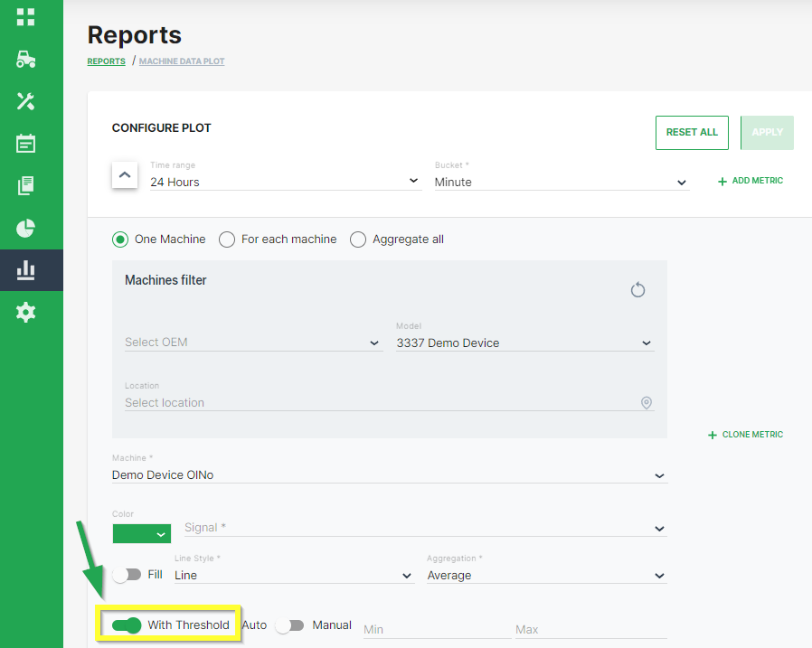Open the pie chart icon in sidebar
812x648 pixels.
[25, 227]
